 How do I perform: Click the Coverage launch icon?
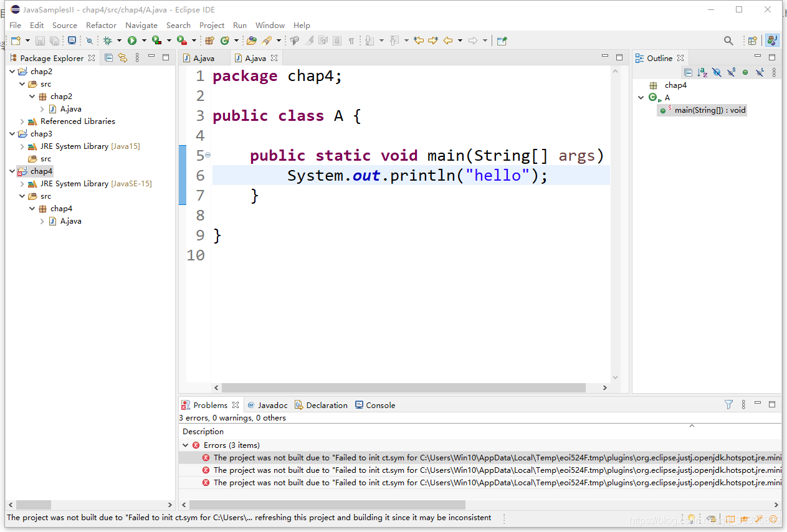click(157, 40)
